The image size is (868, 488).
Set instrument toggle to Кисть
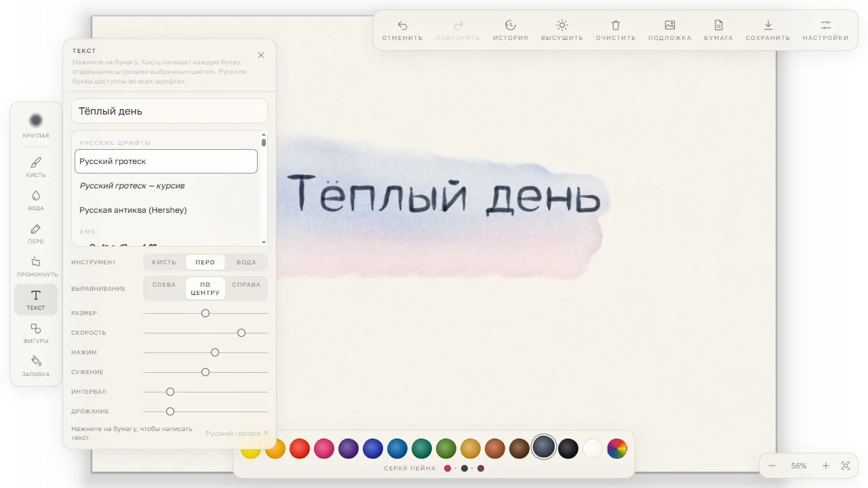(164, 262)
